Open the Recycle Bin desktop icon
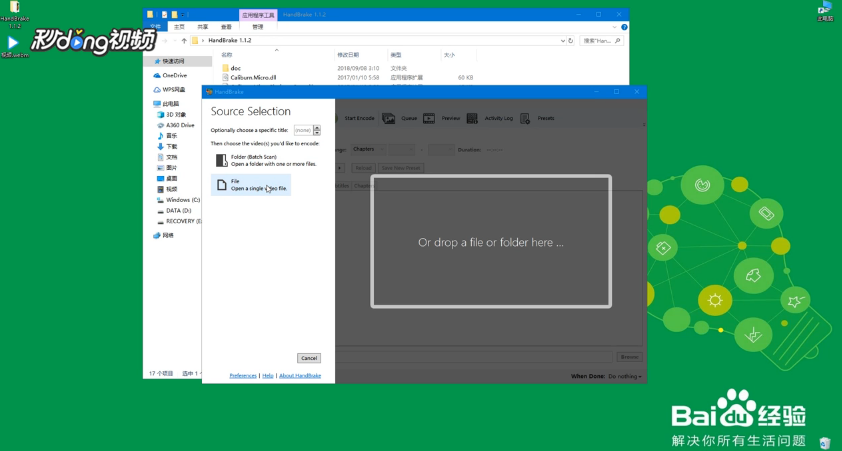Screen dimensions: 842x451 pyautogui.click(x=826, y=443)
